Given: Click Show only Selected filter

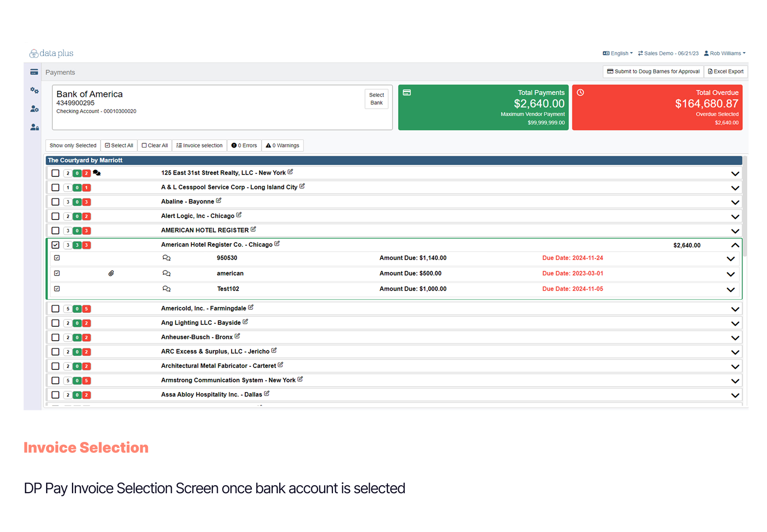Looking at the screenshot, I should tap(73, 145).
